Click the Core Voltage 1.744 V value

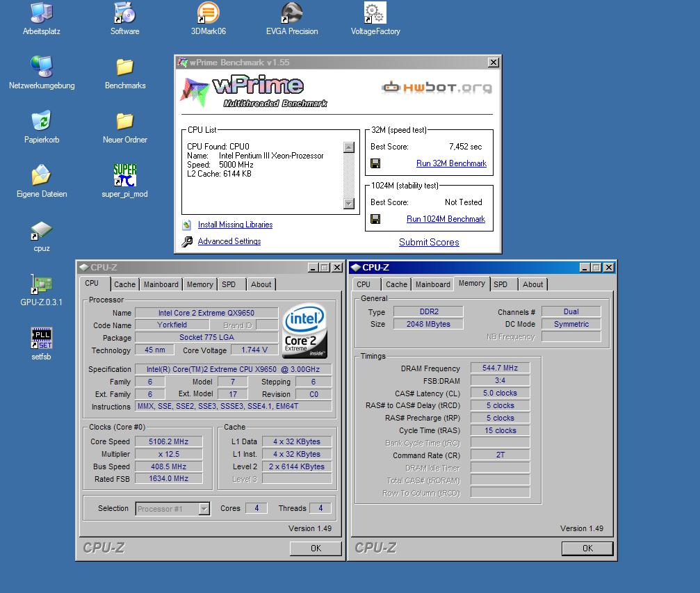[254, 350]
